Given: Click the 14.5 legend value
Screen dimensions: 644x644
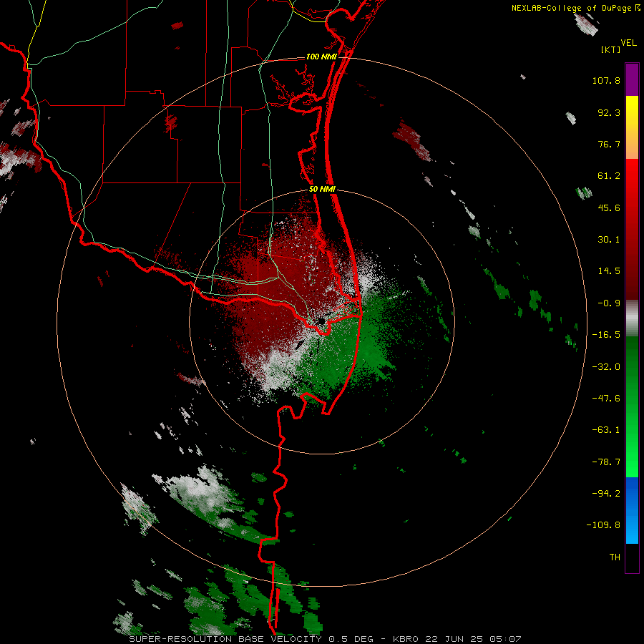Looking at the screenshot, I should [x=609, y=271].
